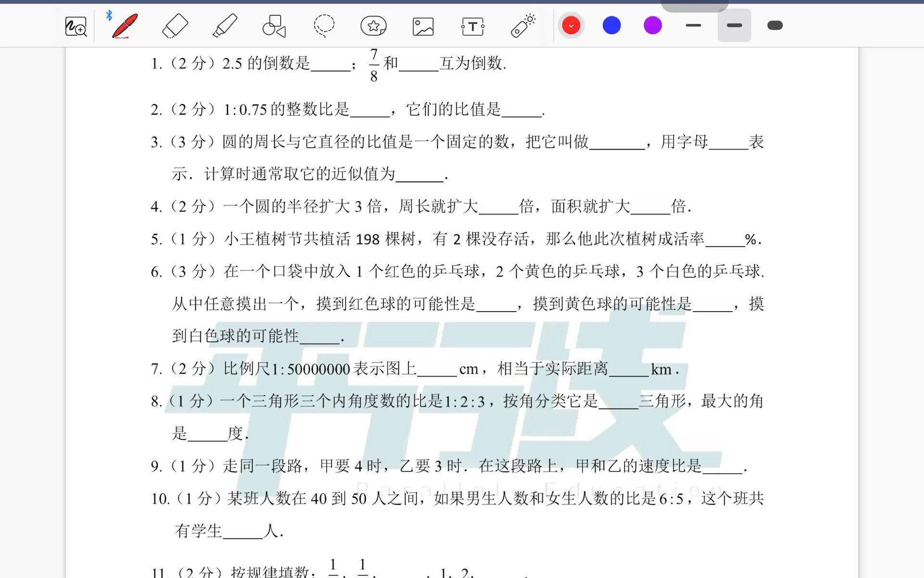This screenshot has width=924, height=578.
Task: Open the stickers/favorites tool
Action: point(373,26)
